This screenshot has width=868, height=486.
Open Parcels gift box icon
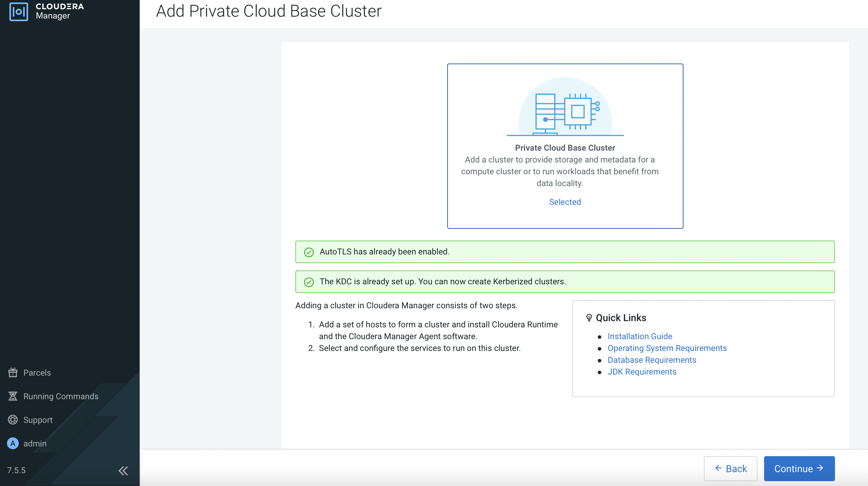click(x=13, y=372)
